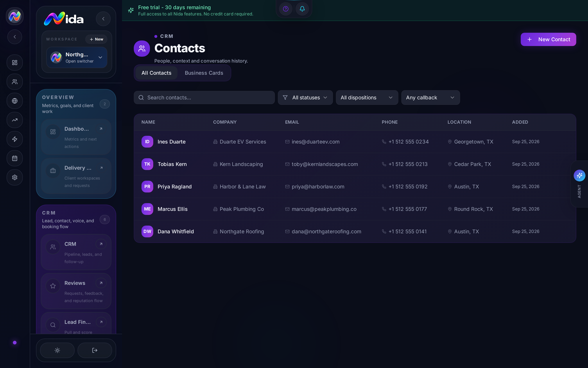Click the log out icon button
Viewport: 588px width, 368px height.
(95, 350)
